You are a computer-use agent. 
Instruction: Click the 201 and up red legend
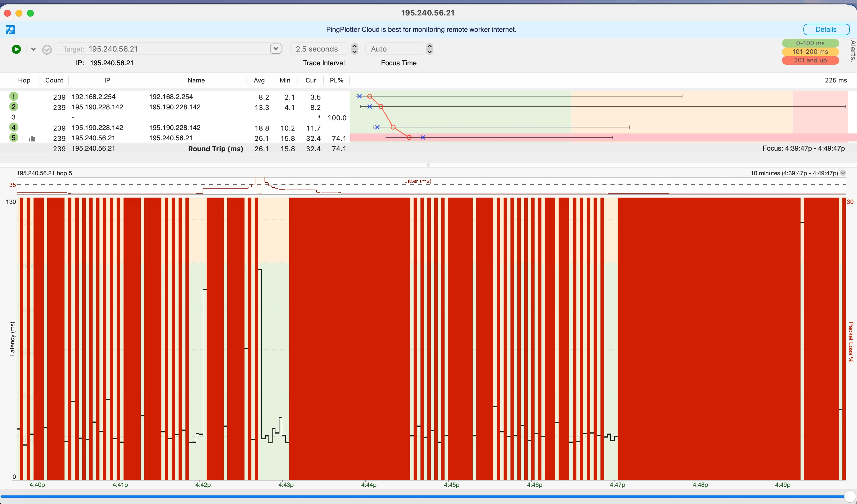(810, 60)
